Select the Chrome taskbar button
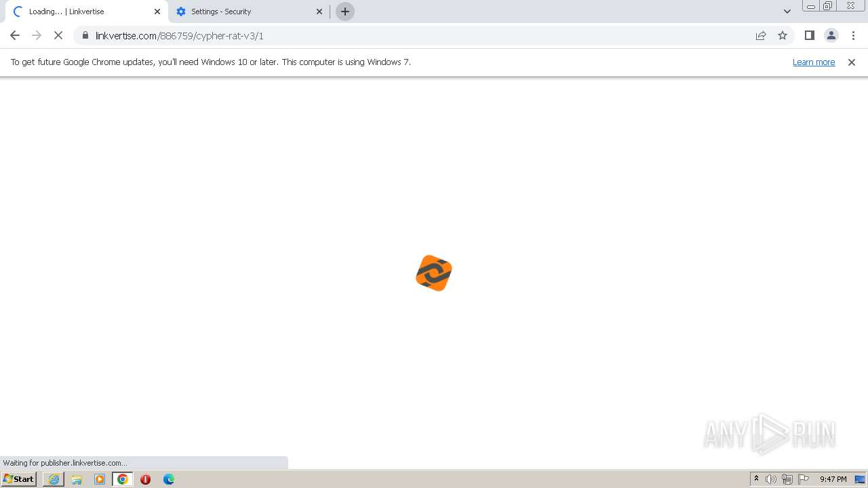This screenshot has height=488, width=868. point(123,479)
